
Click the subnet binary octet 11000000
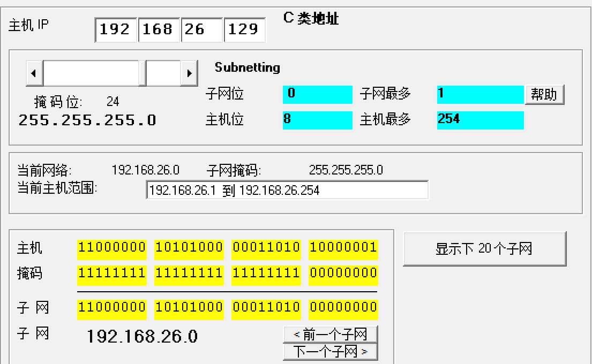[x=111, y=308]
